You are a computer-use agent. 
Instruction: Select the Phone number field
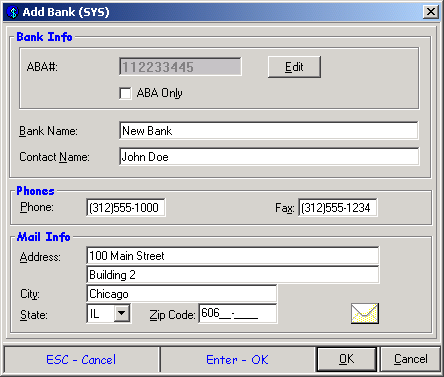click(x=126, y=208)
